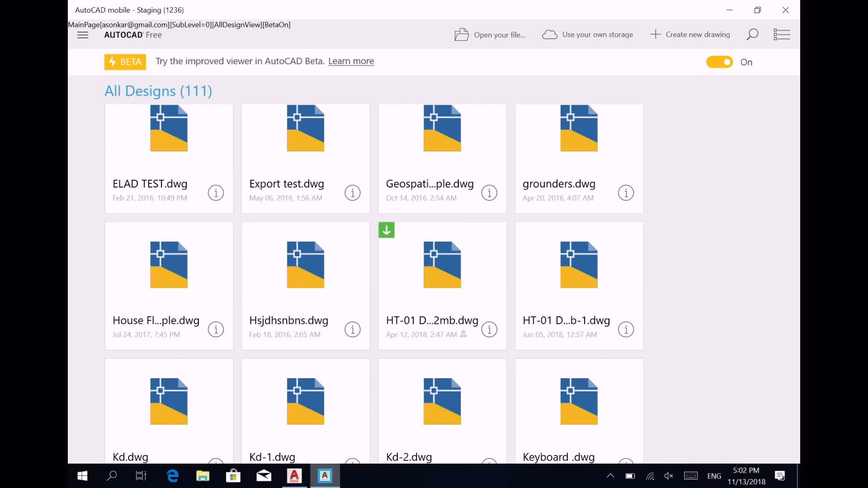Click the yellow BETA badge

tap(124, 62)
